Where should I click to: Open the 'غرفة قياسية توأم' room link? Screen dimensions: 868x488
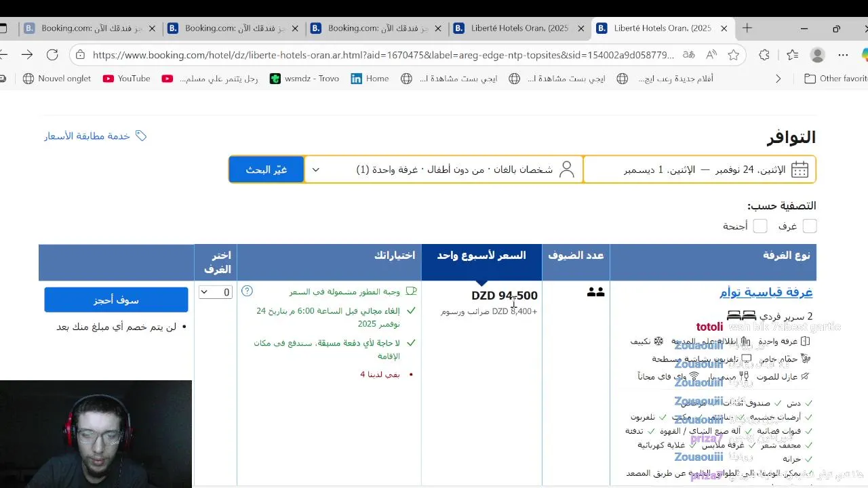pos(766,292)
